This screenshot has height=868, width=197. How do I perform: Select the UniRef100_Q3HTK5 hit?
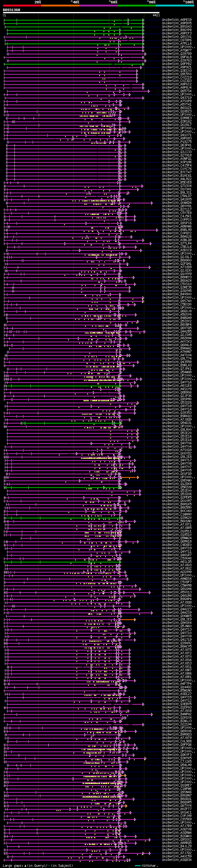point(177,758)
